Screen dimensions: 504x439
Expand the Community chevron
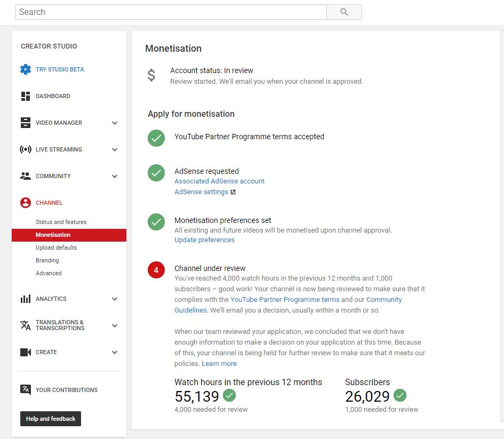click(115, 176)
